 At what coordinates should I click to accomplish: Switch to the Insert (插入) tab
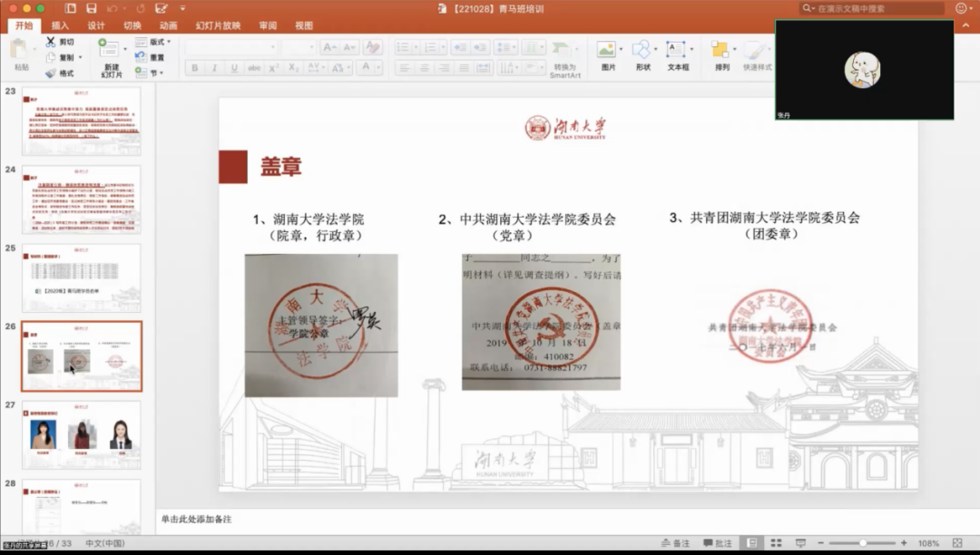(x=60, y=25)
